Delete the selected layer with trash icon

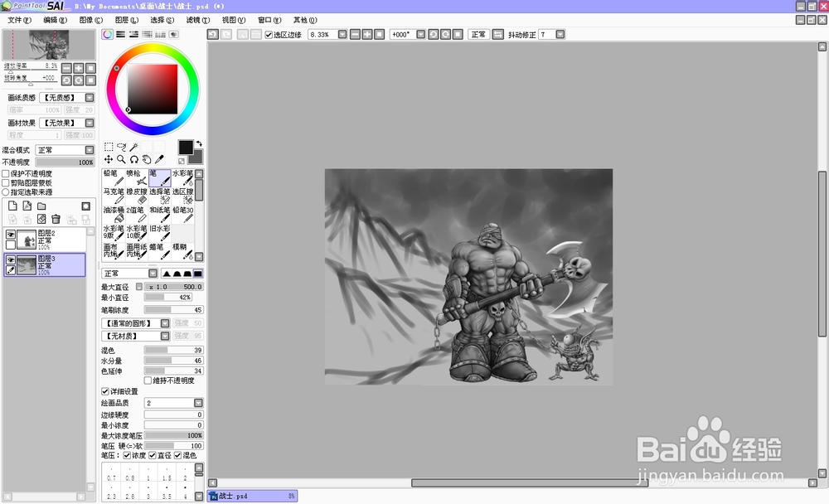tap(56, 219)
